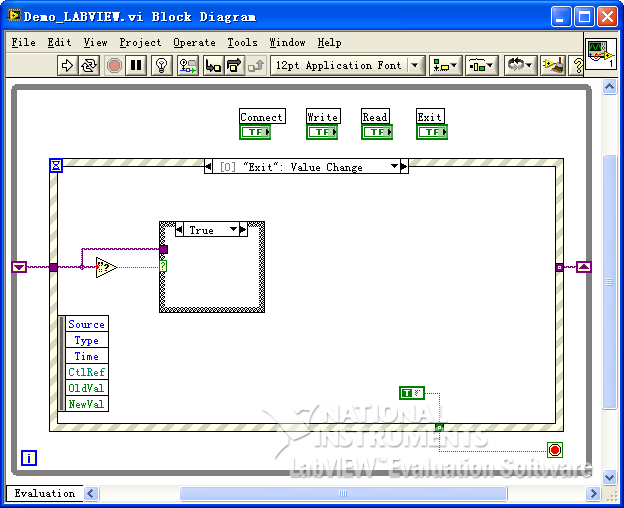Click the Abort Execution stop button
The width and height of the screenshot is (624, 508).
(x=114, y=66)
